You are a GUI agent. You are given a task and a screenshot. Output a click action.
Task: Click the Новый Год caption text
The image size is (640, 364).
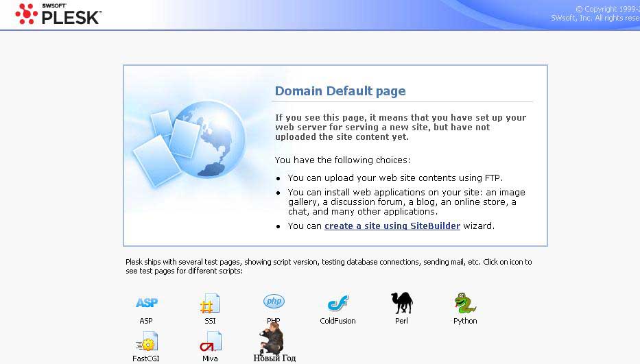click(x=274, y=359)
